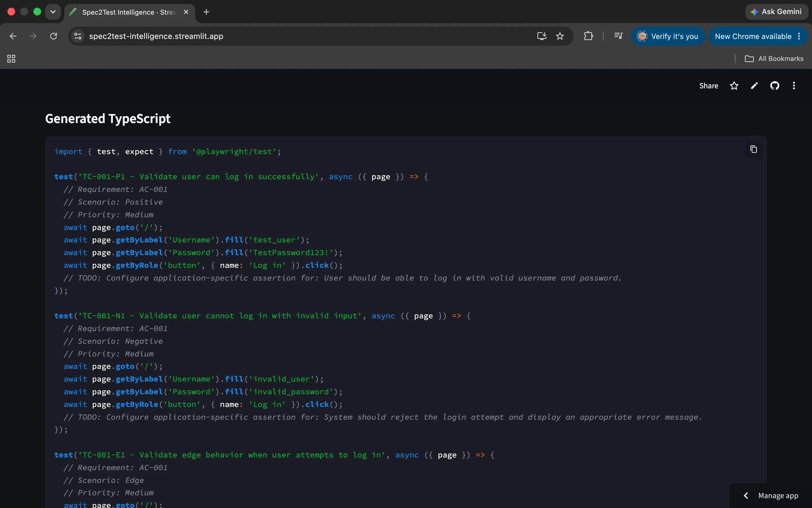Reload the page

(54, 36)
